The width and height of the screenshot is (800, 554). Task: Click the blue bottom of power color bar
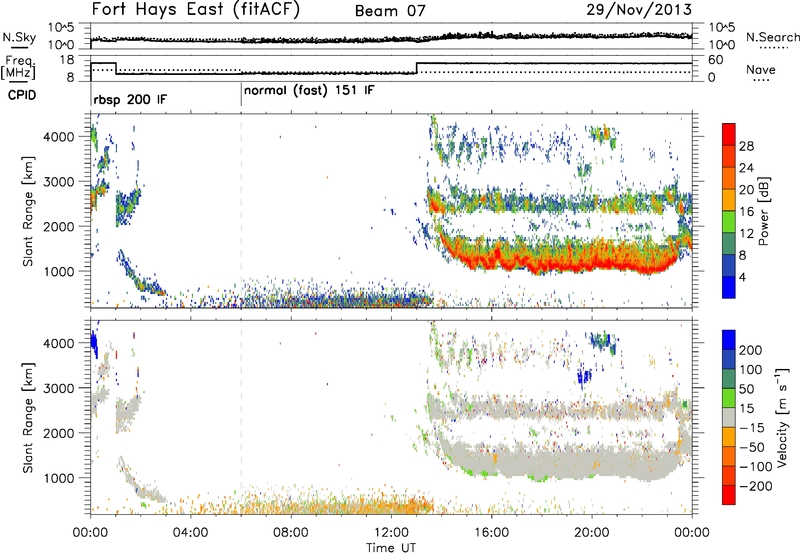click(x=729, y=288)
